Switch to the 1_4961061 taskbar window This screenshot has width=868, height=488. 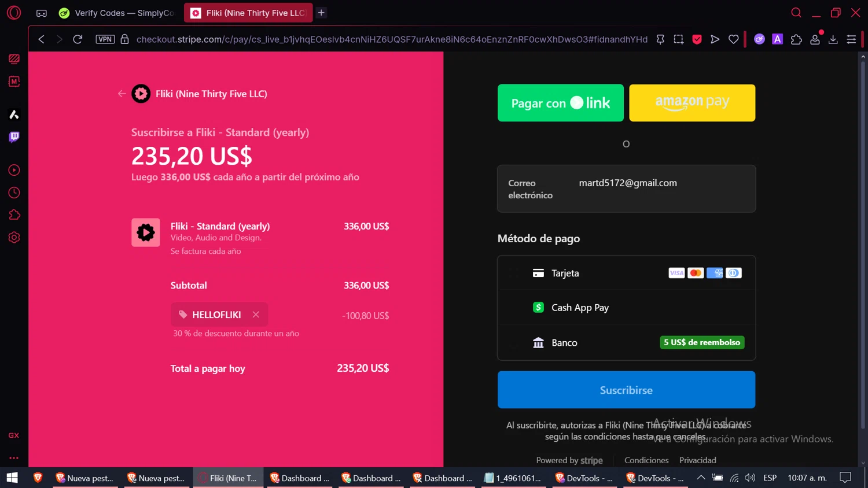pyautogui.click(x=514, y=478)
